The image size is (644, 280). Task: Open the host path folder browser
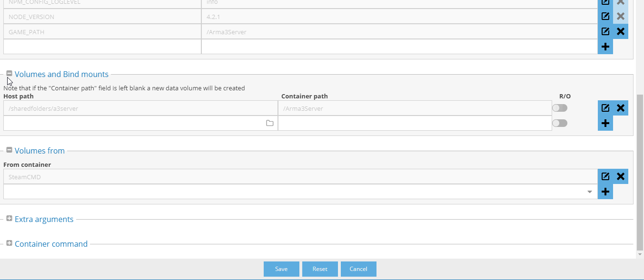click(270, 123)
